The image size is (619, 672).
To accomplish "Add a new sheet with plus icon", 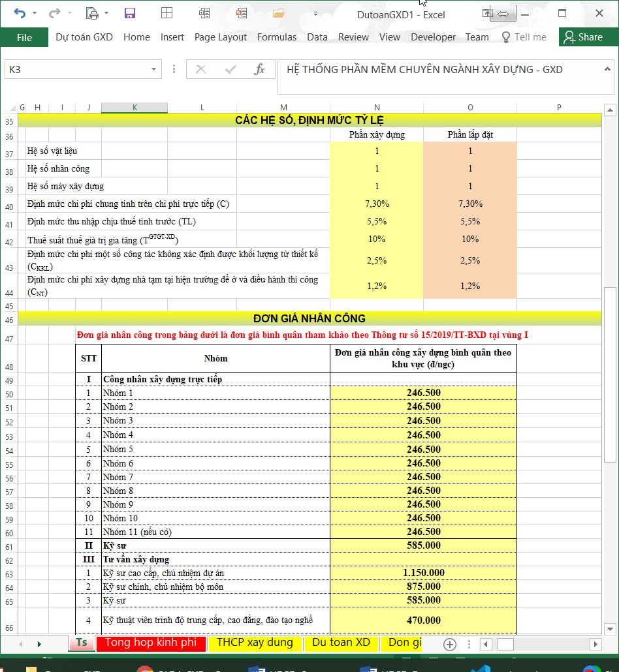I will [449, 644].
